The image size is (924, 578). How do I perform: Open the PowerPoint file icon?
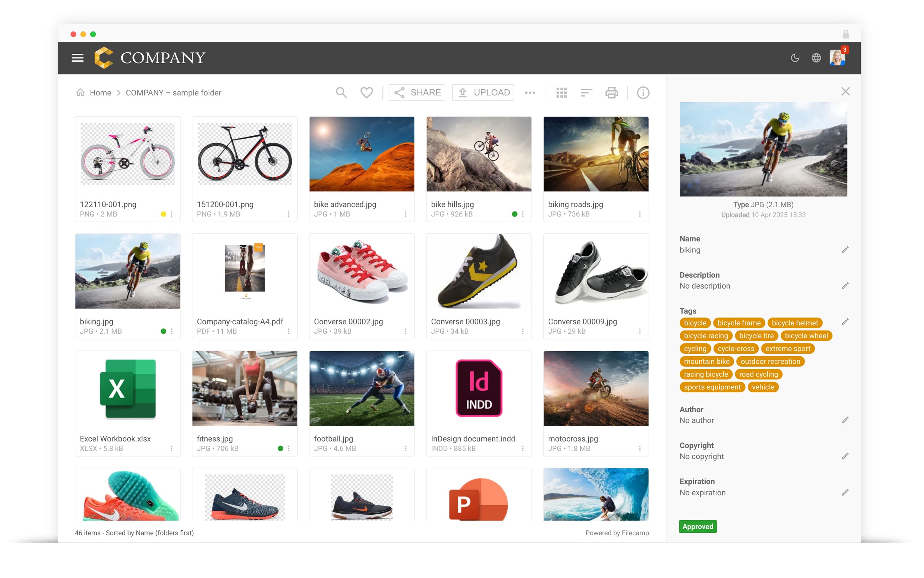(478, 499)
